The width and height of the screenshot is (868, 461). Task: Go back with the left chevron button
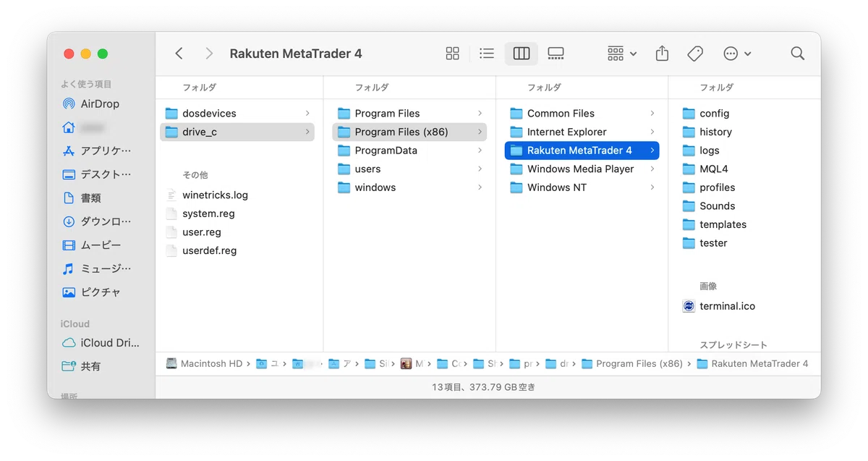pyautogui.click(x=179, y=54)
